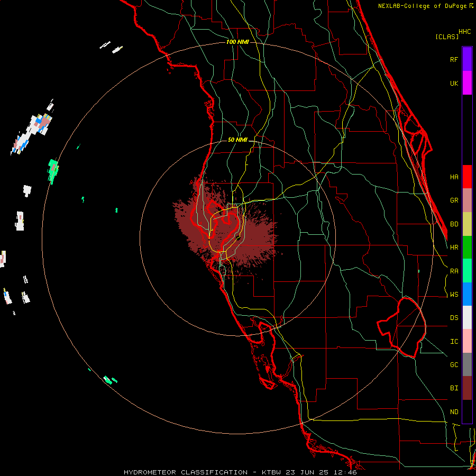Viewport: 476px width, 476px height.
Task: Select the "GR" legend label
Action: pos(454,200)
